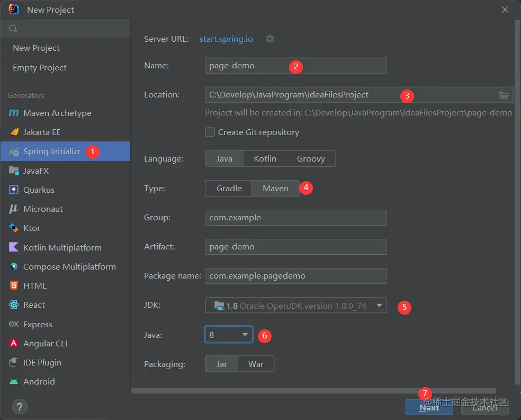Click the Next button
The height and width of the screenshot is (420, 521).
pyautogui.click(x=429, y=407)
